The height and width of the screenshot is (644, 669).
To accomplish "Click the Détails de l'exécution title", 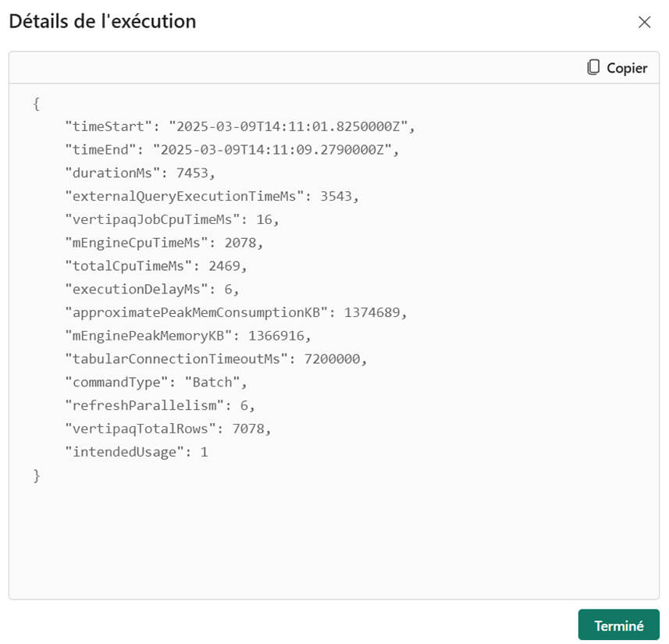I will point(102,21).
